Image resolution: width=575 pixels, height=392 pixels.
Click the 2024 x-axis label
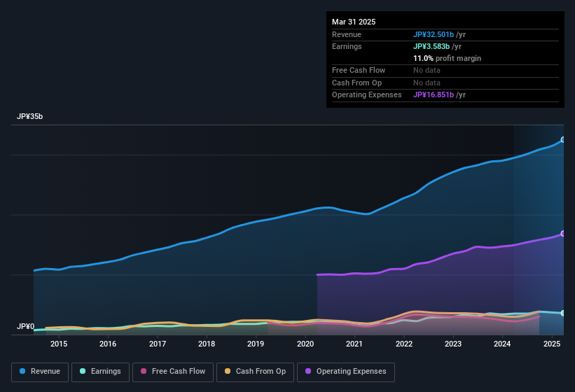(502, 344)
